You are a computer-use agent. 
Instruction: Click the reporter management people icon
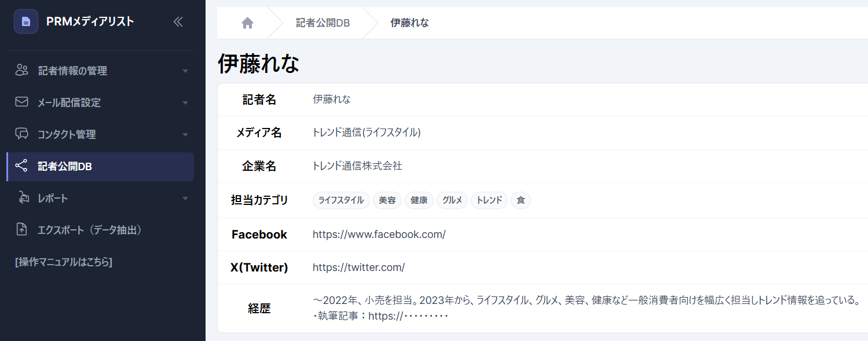tap(22, 71)
